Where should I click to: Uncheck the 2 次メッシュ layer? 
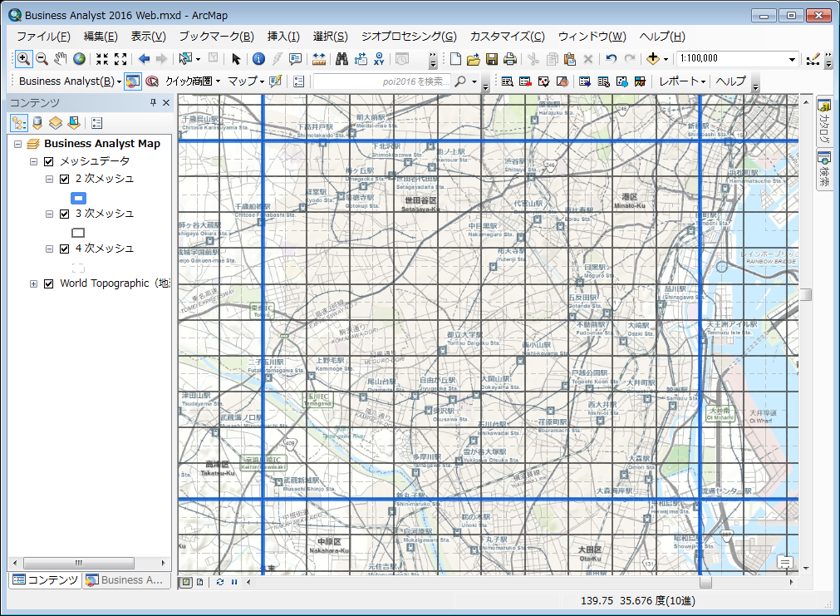point(64,179)
